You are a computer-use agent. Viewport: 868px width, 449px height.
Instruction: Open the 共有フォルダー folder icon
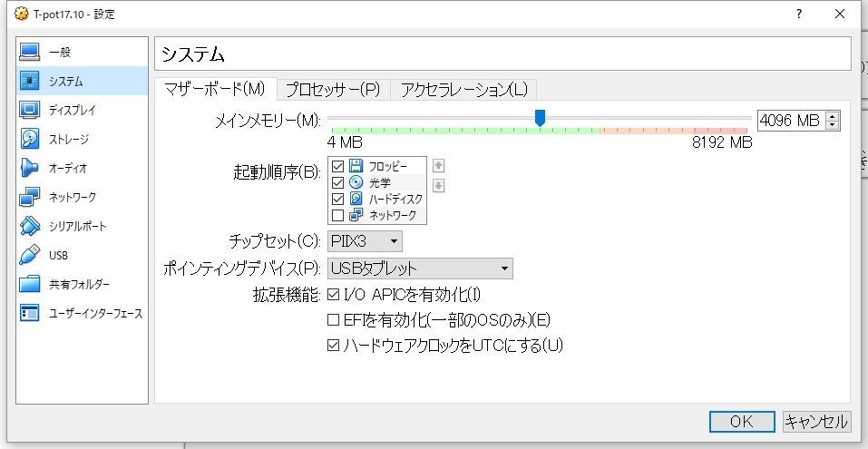tap(29, 285)
